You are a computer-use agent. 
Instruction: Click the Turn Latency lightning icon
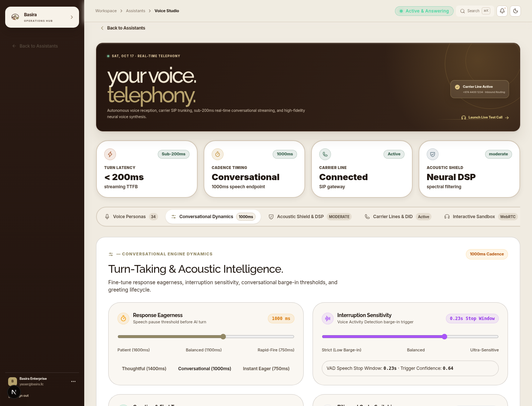click(x=110, y=154)
